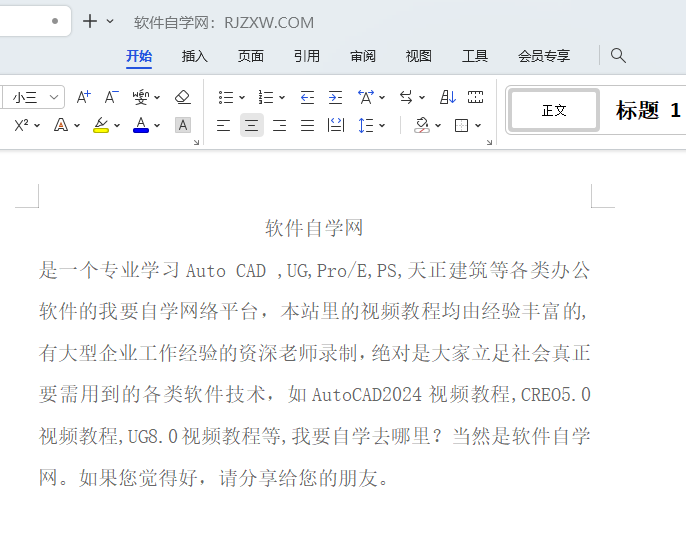Toggle center alignment
Screen dimensions: 686x545
(x=252, y=126)
